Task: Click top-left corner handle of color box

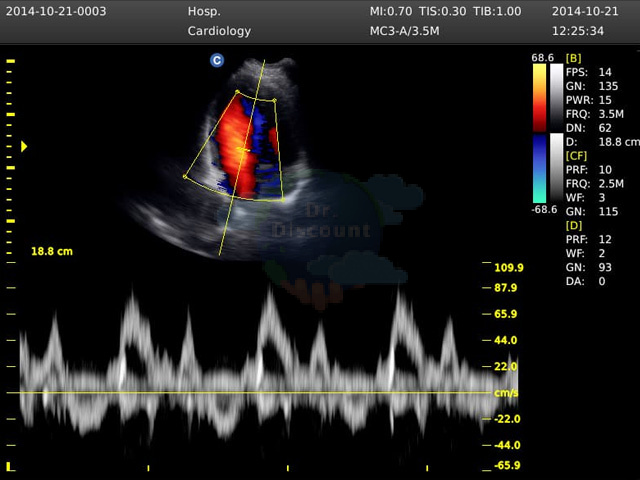Action: [237, 92]
